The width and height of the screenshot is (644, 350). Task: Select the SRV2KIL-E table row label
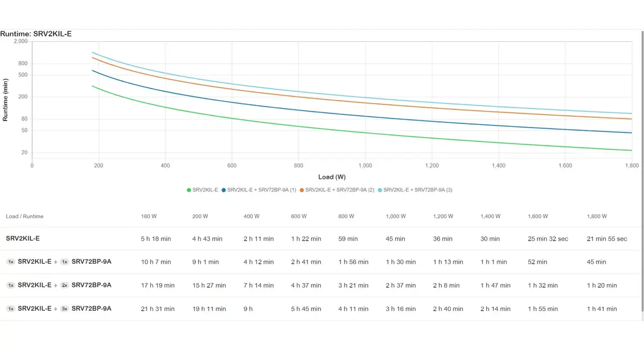(23, 239)
